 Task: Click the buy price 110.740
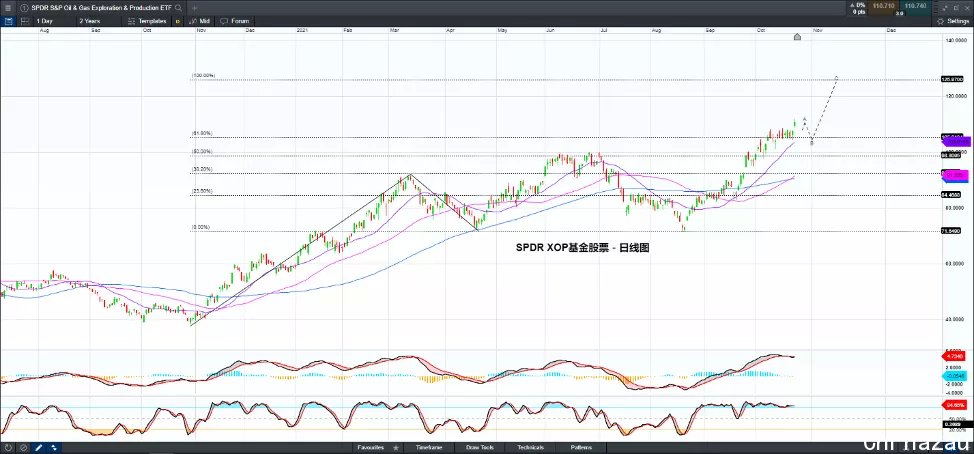click(915, 6)
